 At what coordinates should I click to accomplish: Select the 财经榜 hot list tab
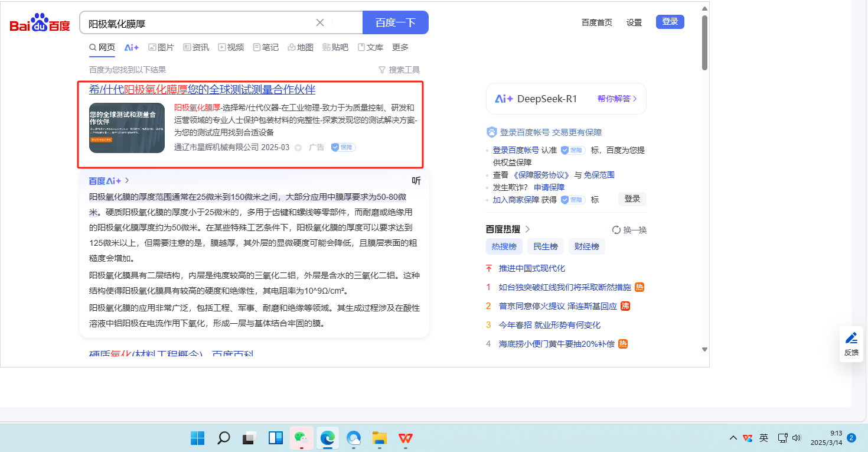[x=586, y=246]
